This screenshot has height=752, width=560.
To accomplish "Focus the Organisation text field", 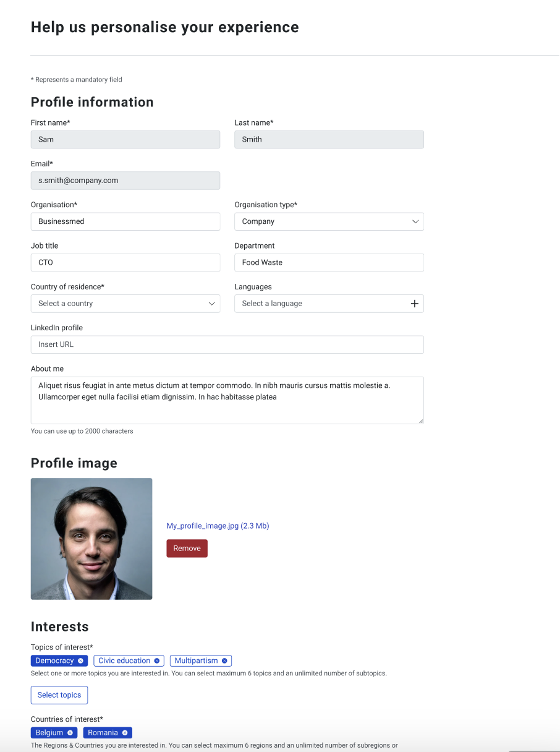I will (125, 221).
